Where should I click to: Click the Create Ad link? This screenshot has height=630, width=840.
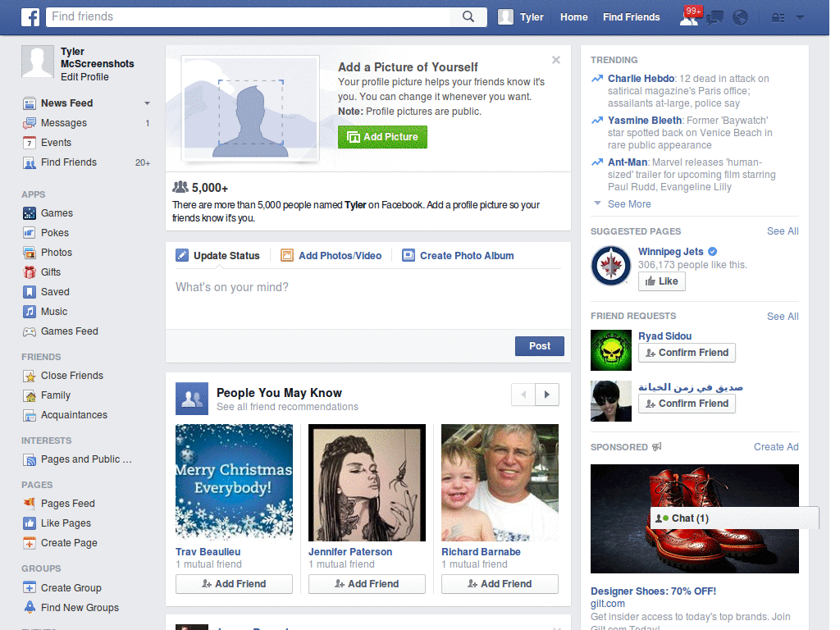[x=776, y=447]
